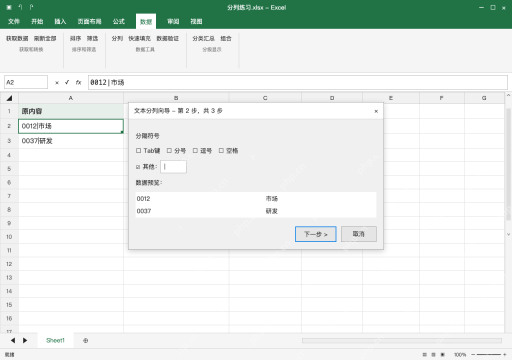
Task: Switch to Page Break Preview icon in the status bar
Action: point(443,355)
